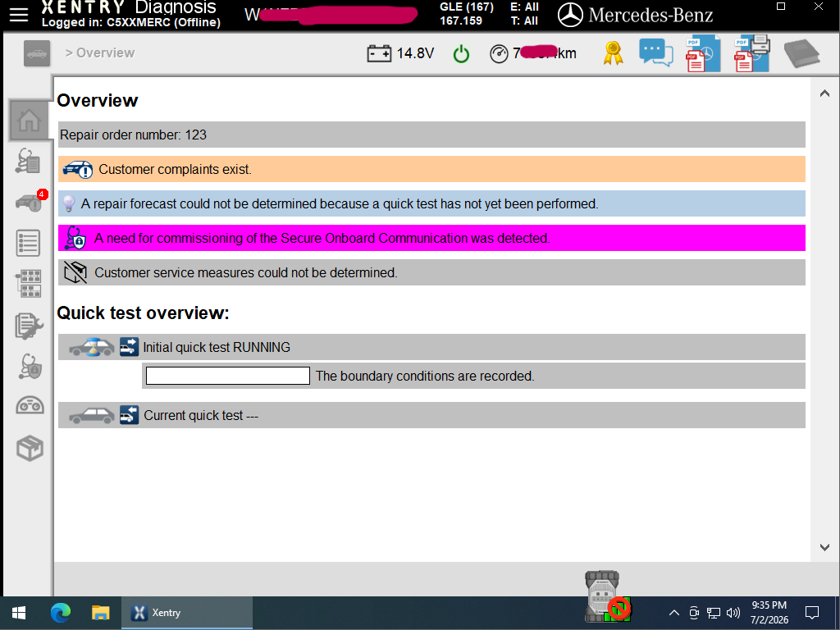Click the speaker volume tray icon

(x=733, y=613)
